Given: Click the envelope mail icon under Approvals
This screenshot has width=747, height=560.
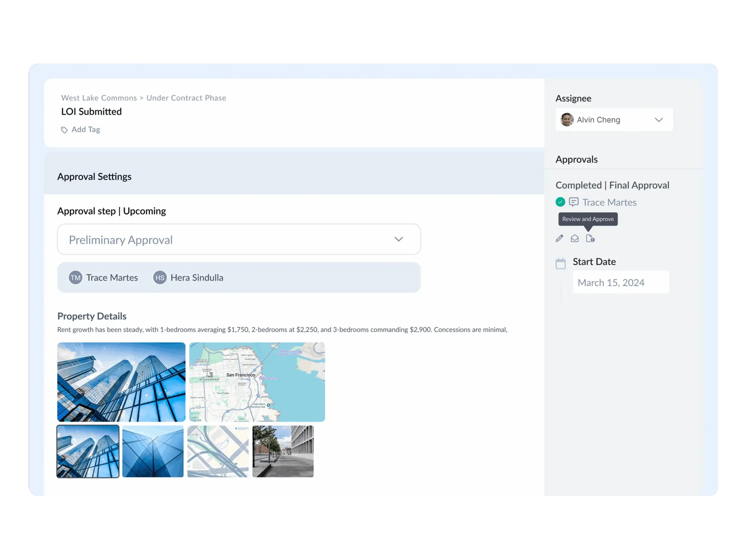Looking at the screenshot, I should pyautogui.click(x=575, y=238).
